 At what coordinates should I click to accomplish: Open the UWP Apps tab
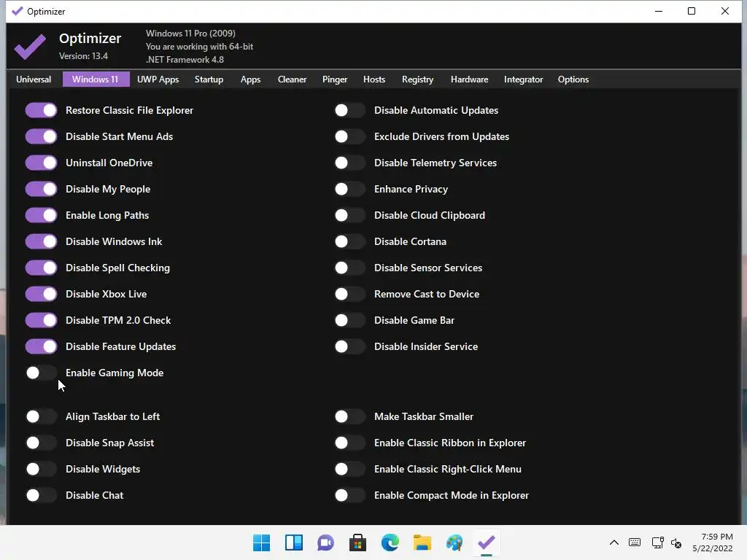point(158,79)
